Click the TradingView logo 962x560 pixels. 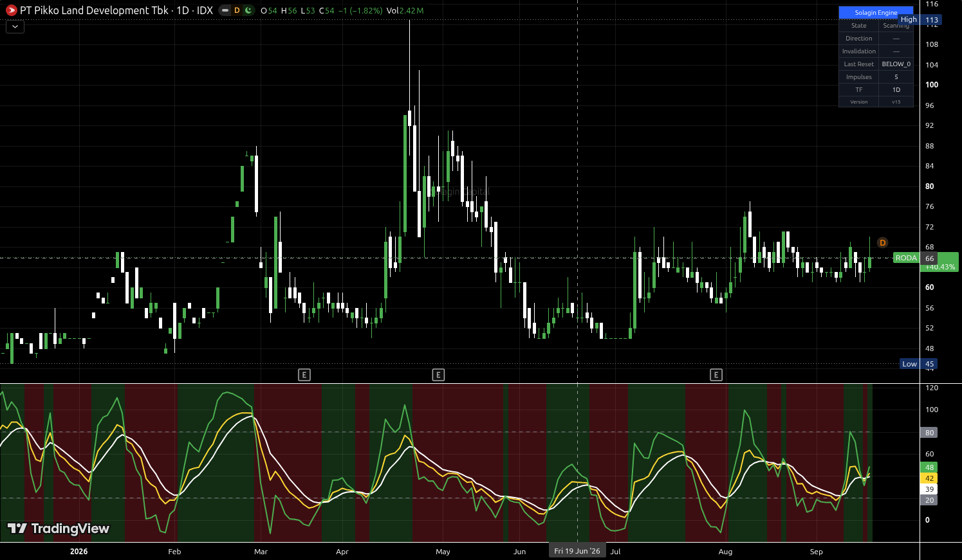pos(59,528)
